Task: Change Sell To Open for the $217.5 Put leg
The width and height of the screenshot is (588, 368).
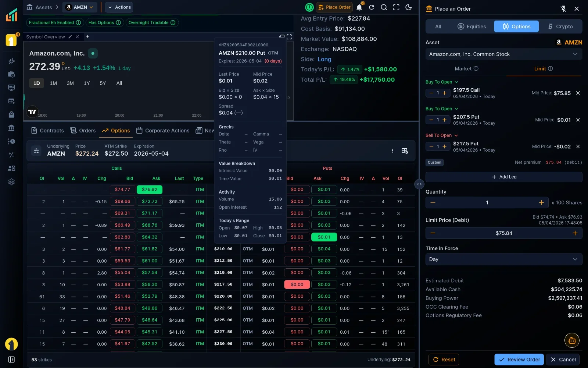Action: pyautogui.click(x=441, y=135)
